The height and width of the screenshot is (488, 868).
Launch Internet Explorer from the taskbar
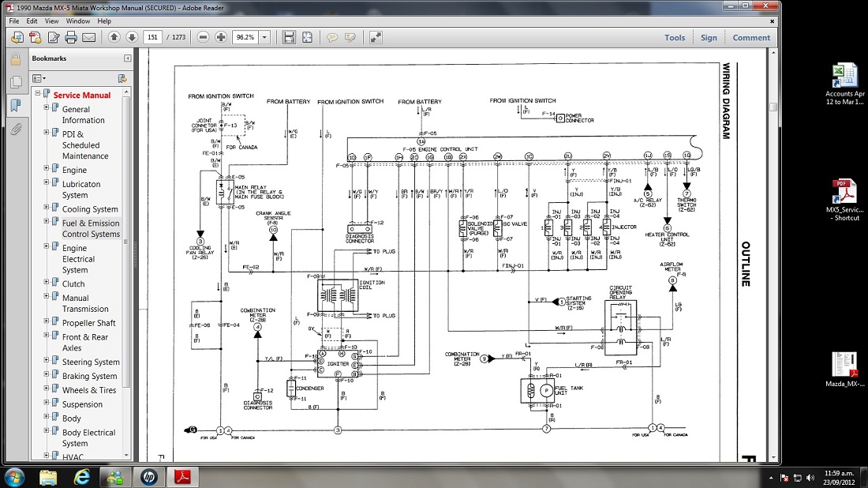82,477
